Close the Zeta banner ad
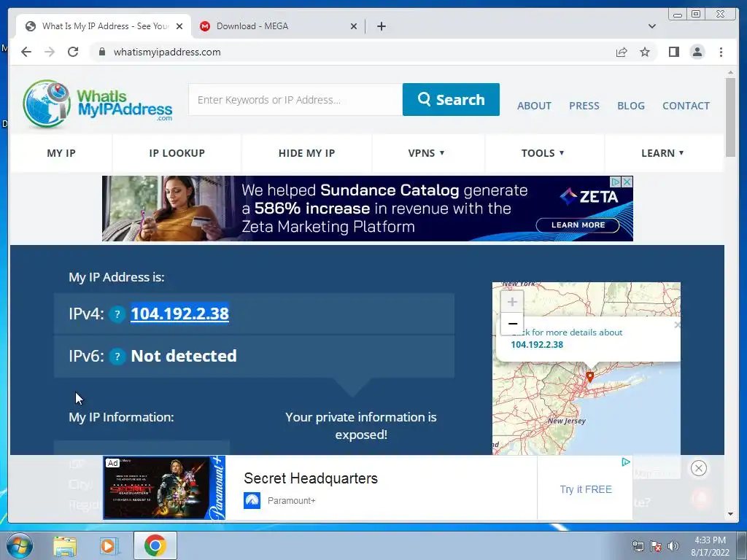The width and height of the screenshot is (747, 560). (x=627, y=182)
